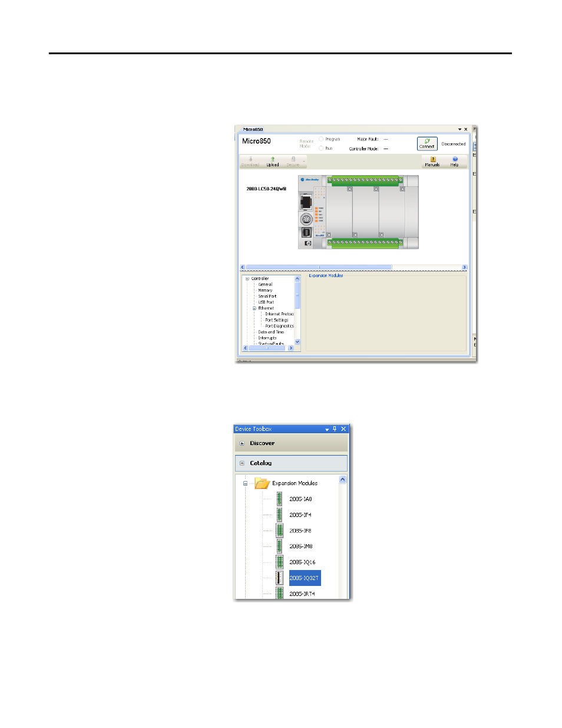Click the Expansion Modules group label

click(326, 275)
